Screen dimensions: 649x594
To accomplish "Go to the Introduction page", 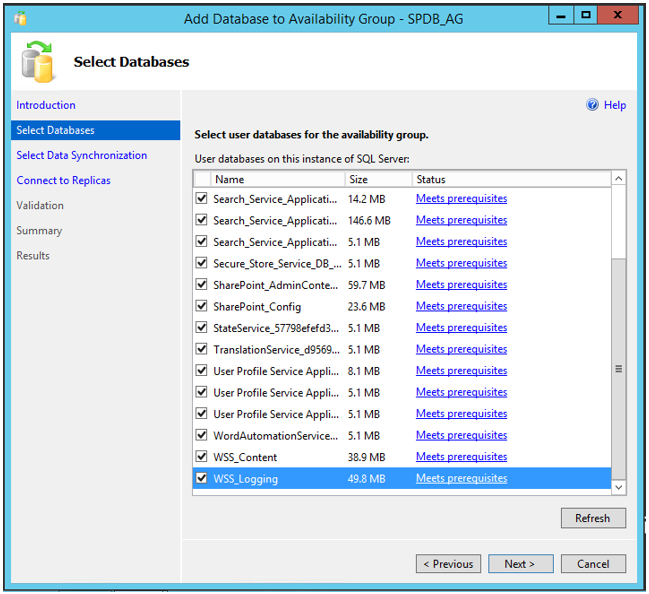I will [46, 105].
